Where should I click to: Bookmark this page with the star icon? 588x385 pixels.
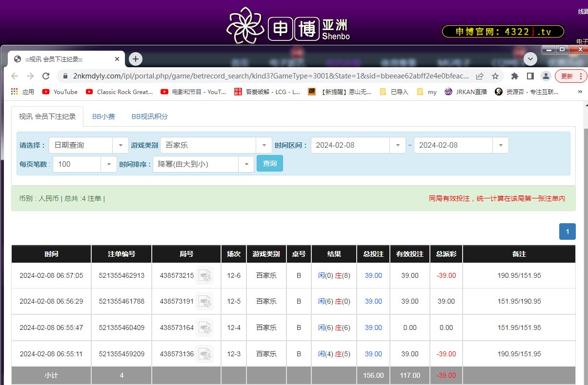[x=495, y=76]
